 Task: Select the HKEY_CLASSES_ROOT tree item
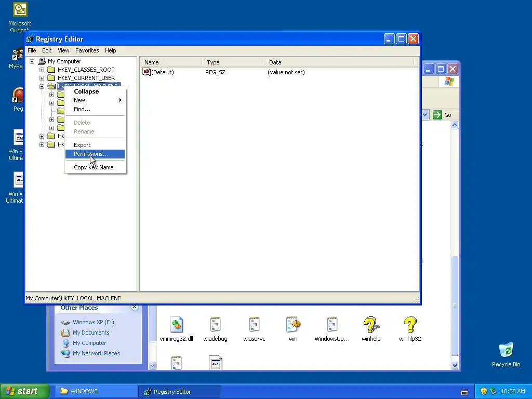tap(86, 70)
